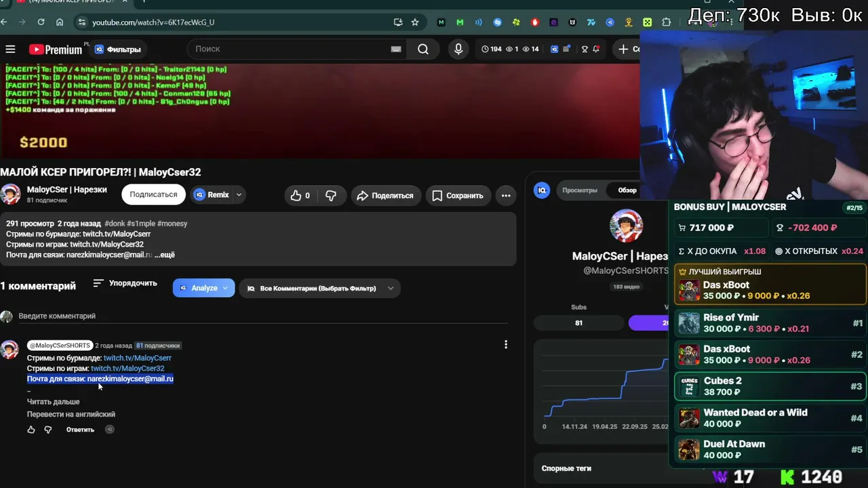Open the notifications bell in header
The width and height of the screenshot is (868, 488).
(x=596, y=49)
